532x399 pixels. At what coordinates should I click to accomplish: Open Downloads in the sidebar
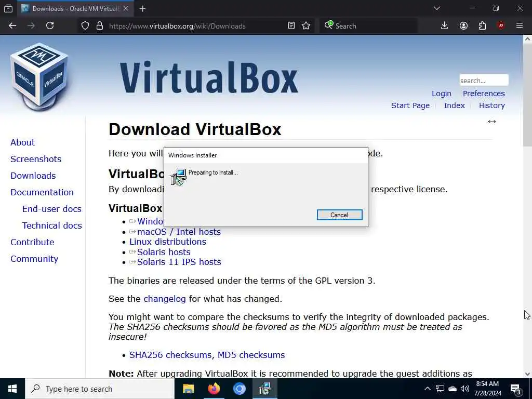[x=33, y=176]
